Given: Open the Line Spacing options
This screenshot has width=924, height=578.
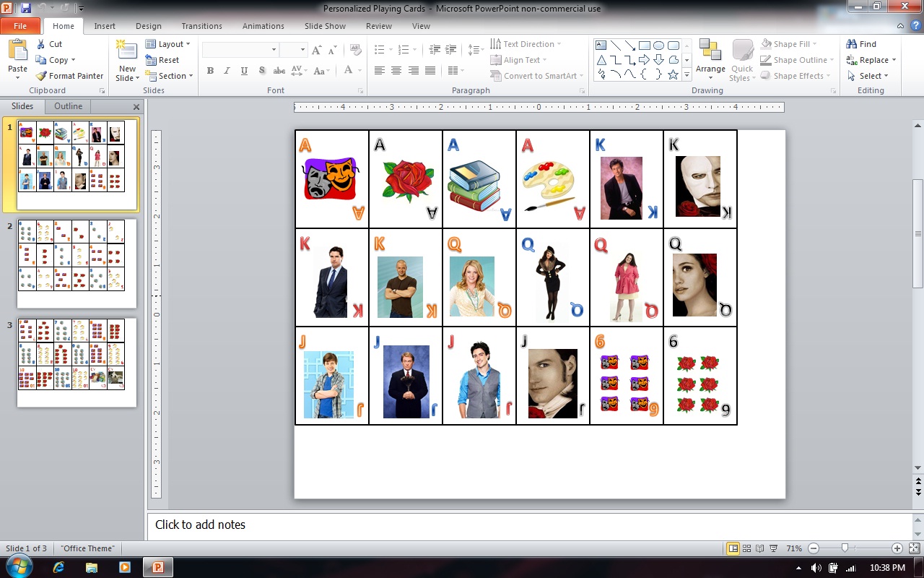Looking at the screenshot, I should click(x=475, y=50).
